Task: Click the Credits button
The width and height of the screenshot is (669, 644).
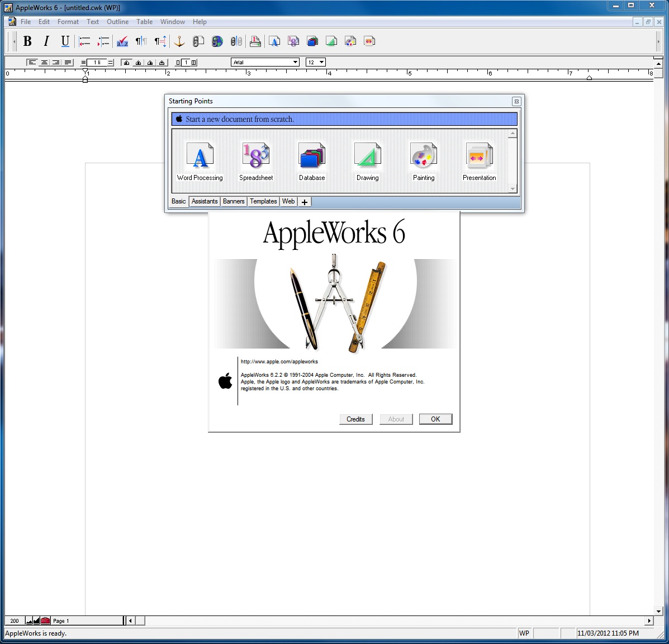Action: (x=356, y=419)
